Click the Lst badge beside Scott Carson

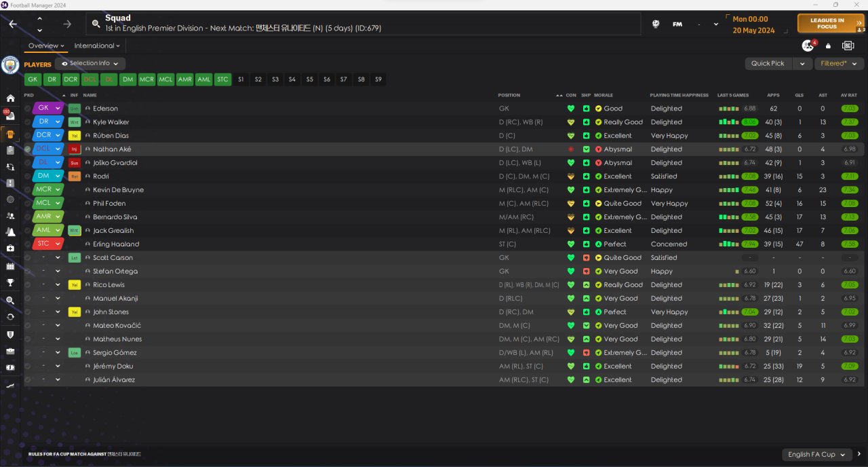[75, 258]
